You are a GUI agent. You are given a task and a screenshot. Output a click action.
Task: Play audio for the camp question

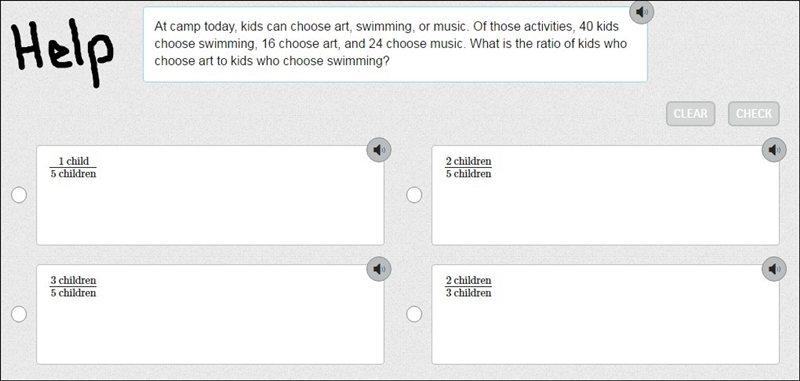point(641,11)
